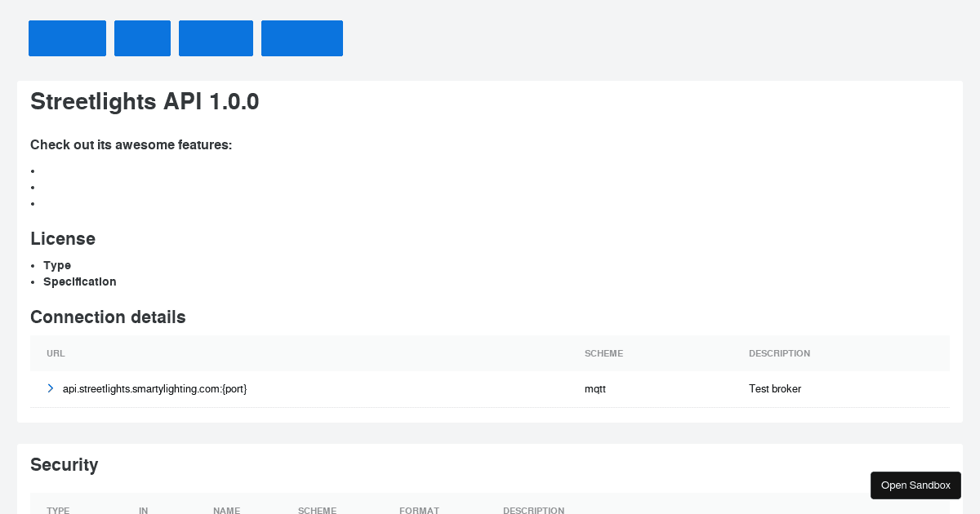The image size is (980, 514).
Task: Click the Type license list item
Action: (57, 265)
